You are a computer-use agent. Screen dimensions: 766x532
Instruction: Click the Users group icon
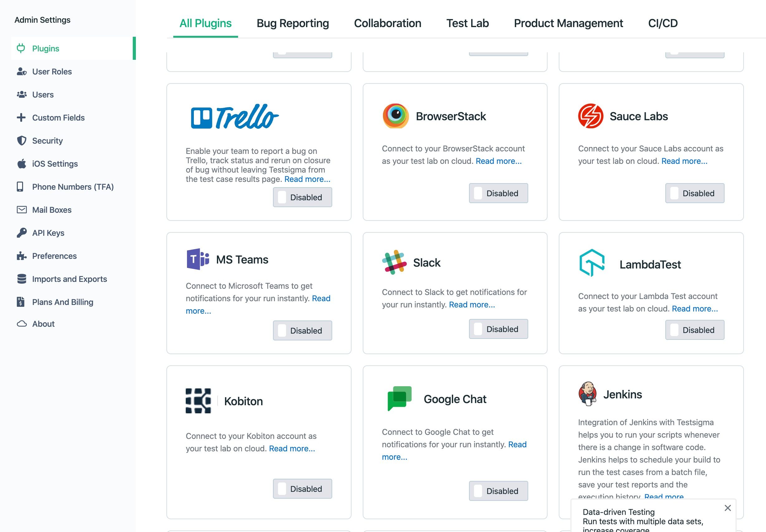click(22, 95)
